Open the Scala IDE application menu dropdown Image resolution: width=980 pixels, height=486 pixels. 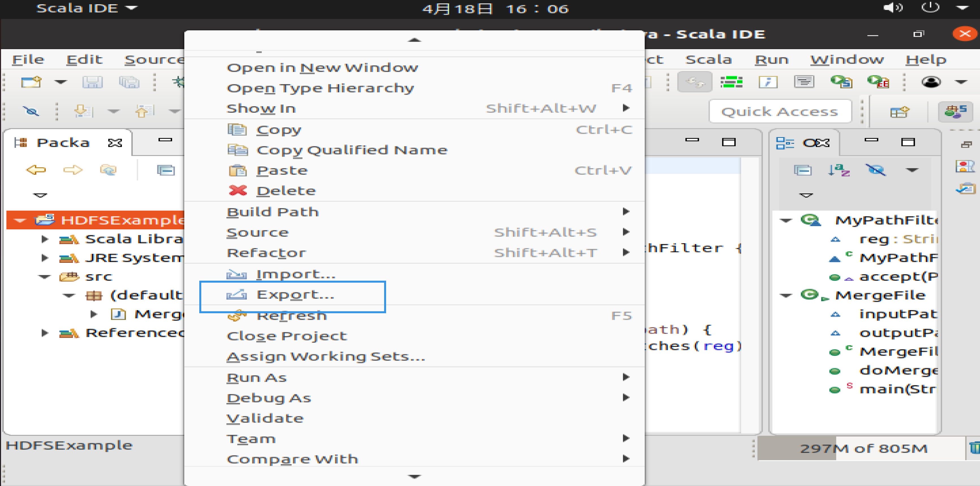87,8
